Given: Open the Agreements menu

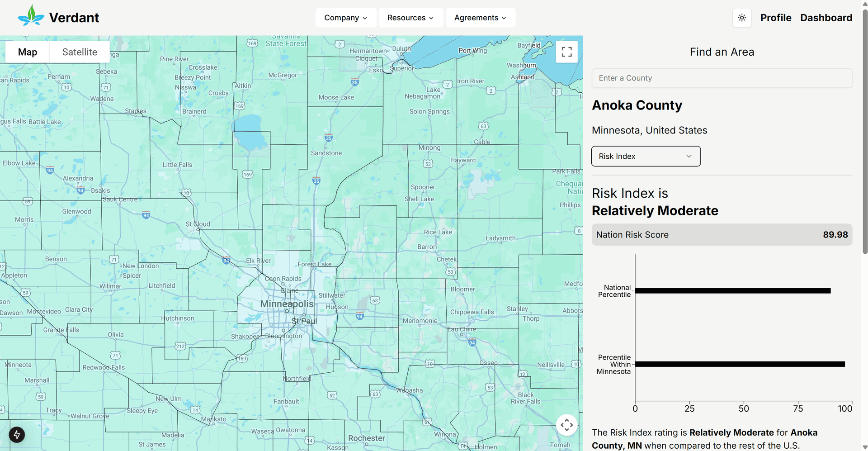Looking at the screenshot, I should [480, 18].
